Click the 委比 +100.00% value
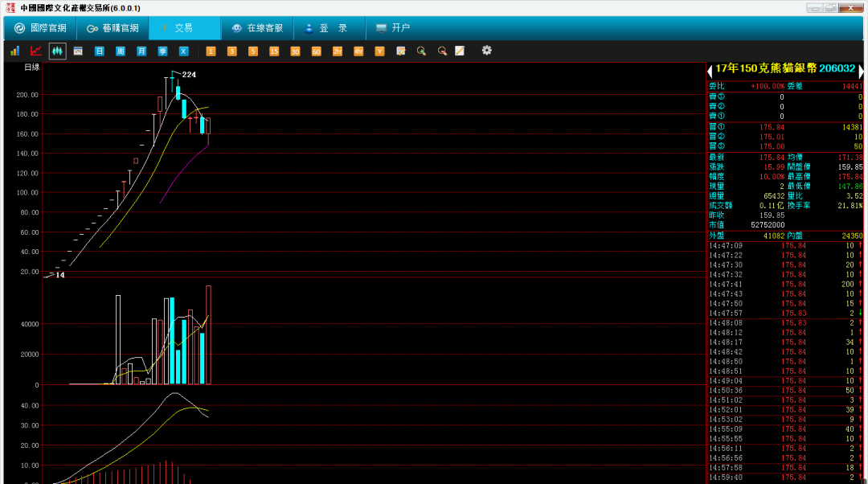Viewport: 868px width, 484px height. click(768, 86)
